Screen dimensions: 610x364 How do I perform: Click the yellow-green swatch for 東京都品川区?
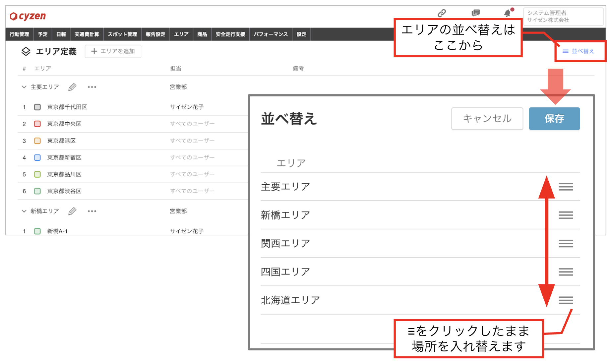coord(37,174)
